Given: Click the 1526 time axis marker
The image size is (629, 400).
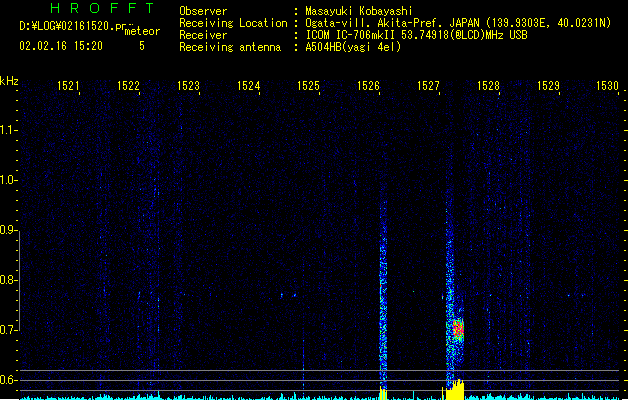Looking at the screenshot, I should coord(368,86).
